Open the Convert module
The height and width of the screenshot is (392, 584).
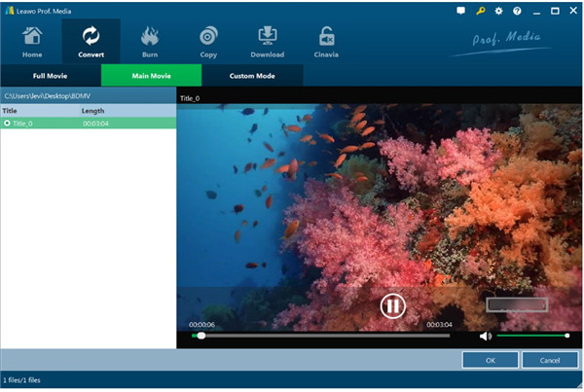pos(91,41)
